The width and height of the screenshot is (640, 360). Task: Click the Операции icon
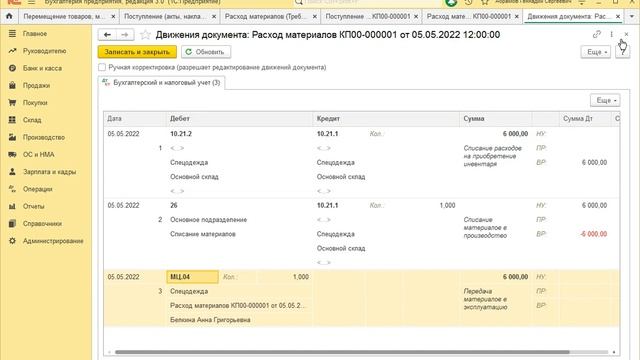tap(12, 189)
